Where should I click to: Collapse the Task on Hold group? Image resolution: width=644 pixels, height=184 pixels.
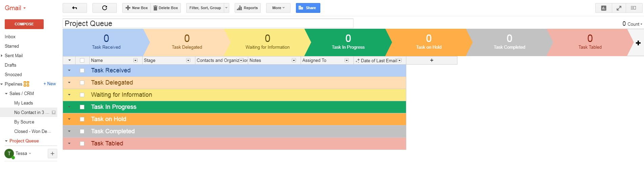tap(69, 119)
